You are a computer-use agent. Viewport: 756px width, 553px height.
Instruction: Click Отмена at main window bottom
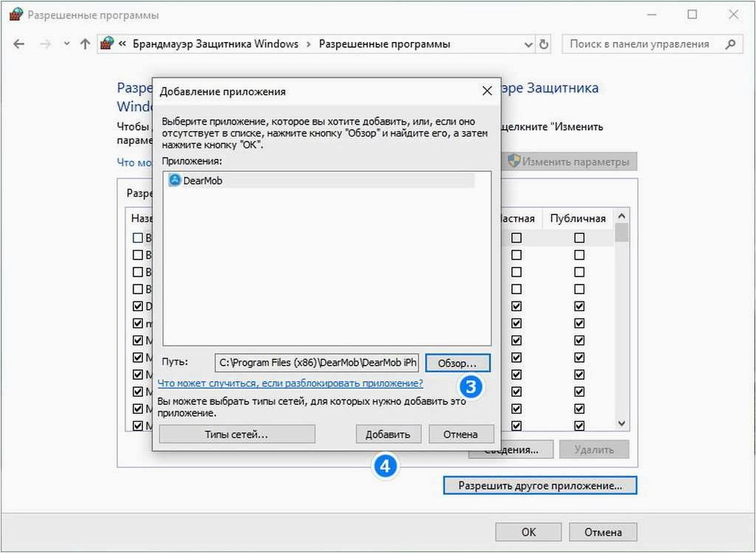coord(603,532)
